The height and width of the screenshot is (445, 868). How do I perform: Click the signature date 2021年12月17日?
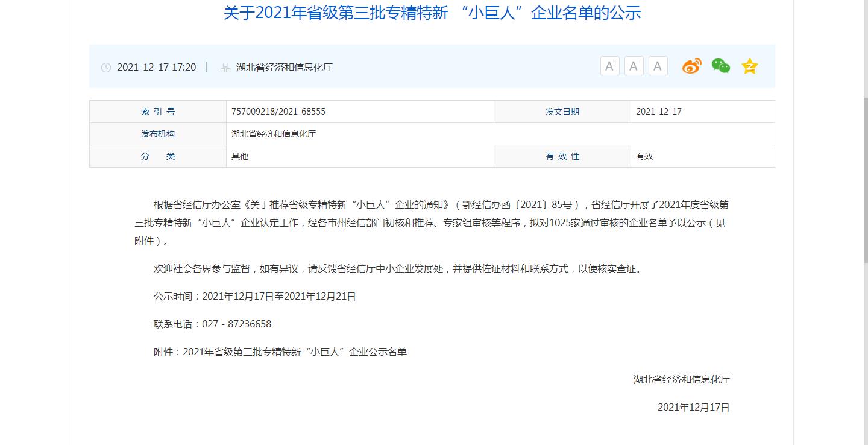coord(693,408)
